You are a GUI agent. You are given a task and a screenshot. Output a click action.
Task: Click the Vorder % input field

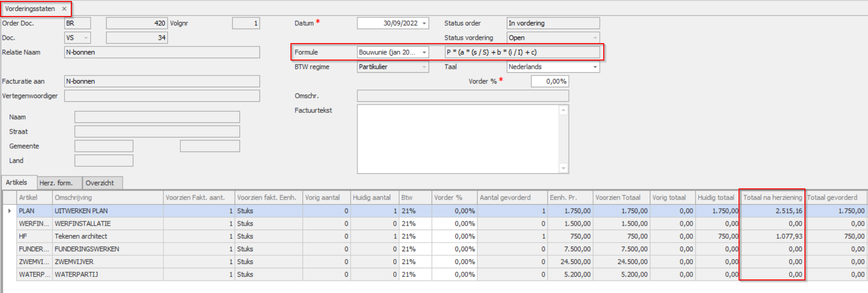pos(549,81)
